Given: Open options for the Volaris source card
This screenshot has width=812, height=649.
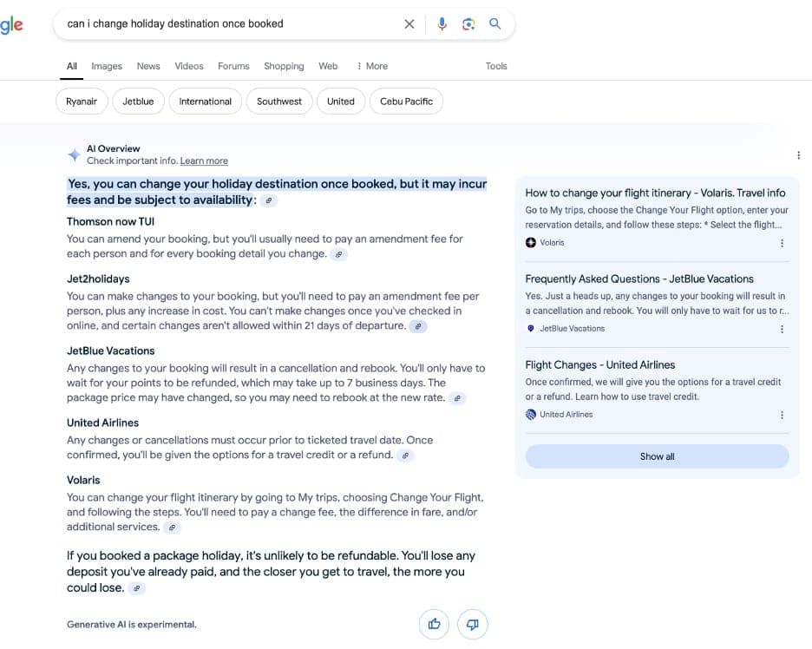Looking at the screenshot, I should (x=782, y=243).
